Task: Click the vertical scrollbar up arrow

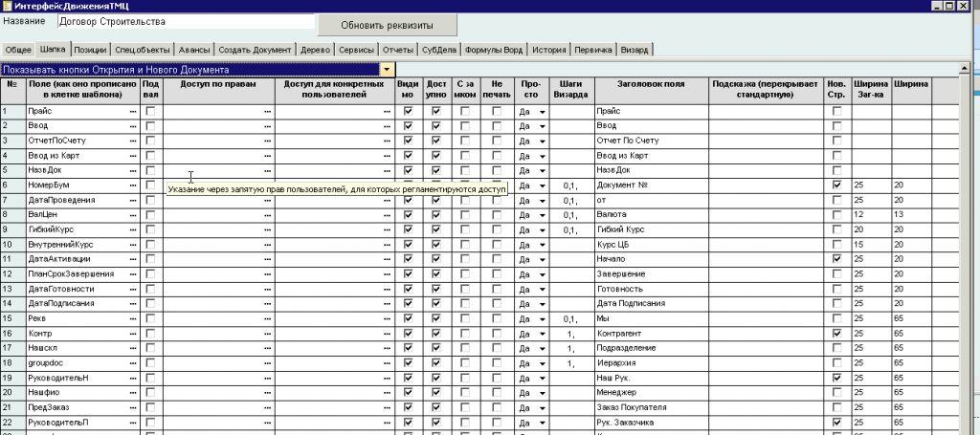Action: [x=963, y=68]
